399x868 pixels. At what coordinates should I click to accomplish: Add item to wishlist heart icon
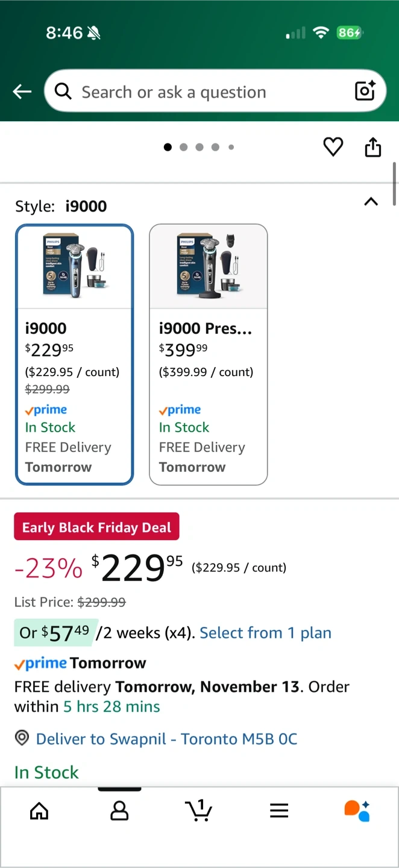[333, 146]
